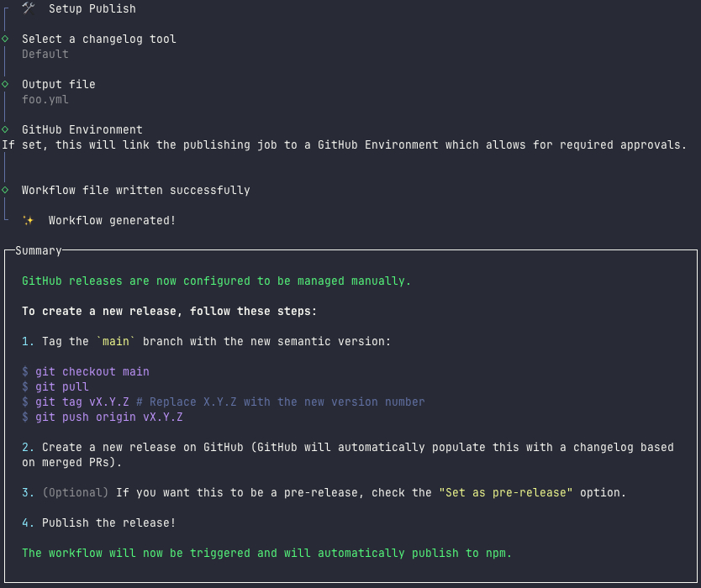The width and height of the screenshot is (701, 588).
Task: Click the dollar prompt before git checkout main
Action: 25,371
